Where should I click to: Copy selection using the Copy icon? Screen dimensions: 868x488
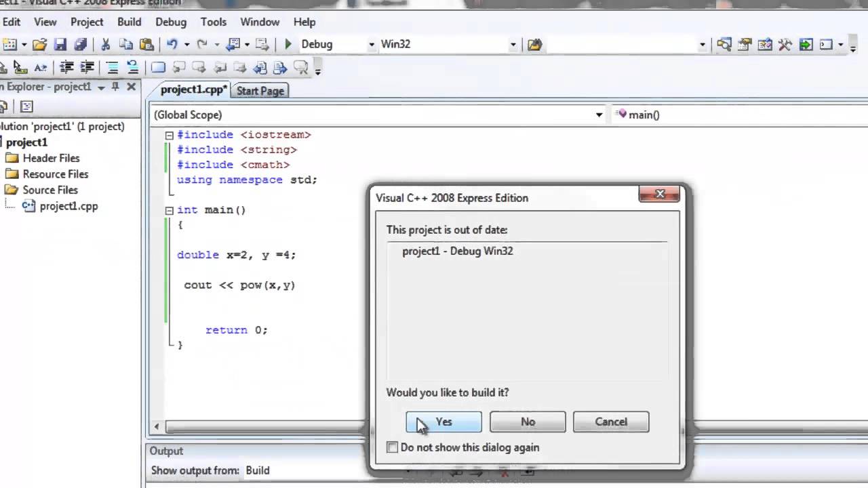[x=126, y=45]
